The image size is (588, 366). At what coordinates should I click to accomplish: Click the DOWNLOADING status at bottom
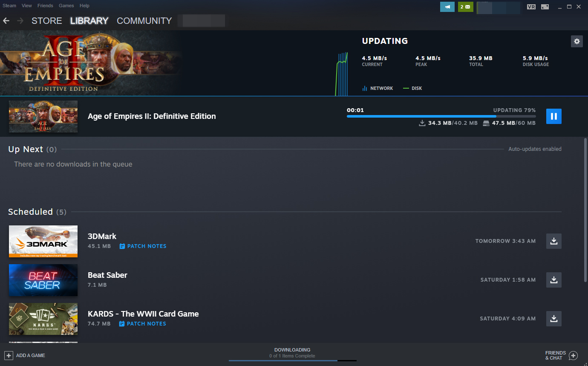click(292, 350)
